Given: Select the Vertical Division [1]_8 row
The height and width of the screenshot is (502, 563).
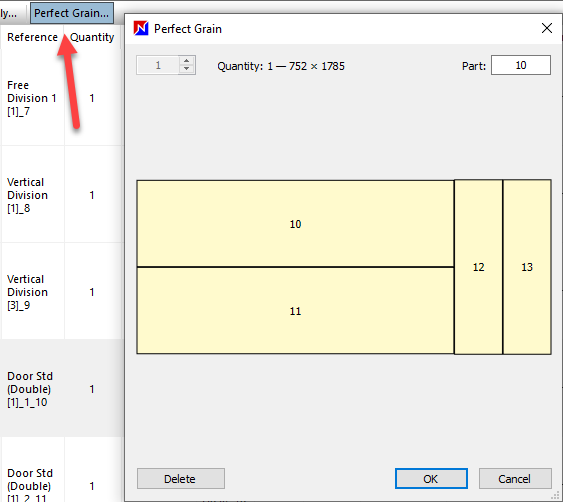Looking at the screenshot, I should pyautogui.click(x=62, y=195).
